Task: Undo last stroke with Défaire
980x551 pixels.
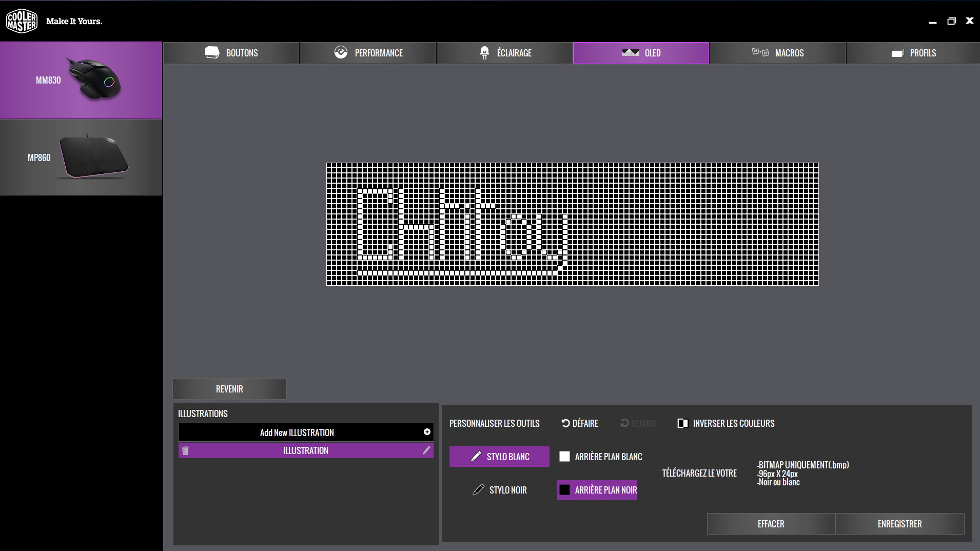Action: [580, 423]
